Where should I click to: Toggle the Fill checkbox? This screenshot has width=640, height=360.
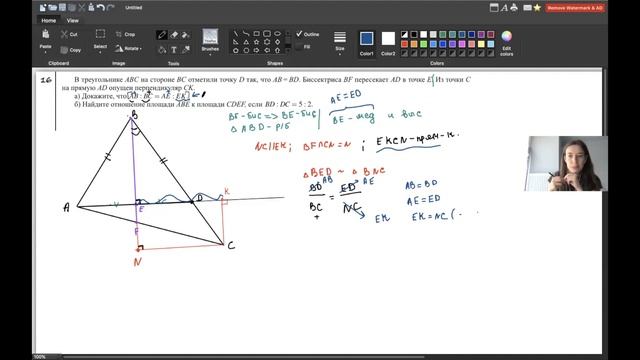pyautogui.click(x=299, y=47)
